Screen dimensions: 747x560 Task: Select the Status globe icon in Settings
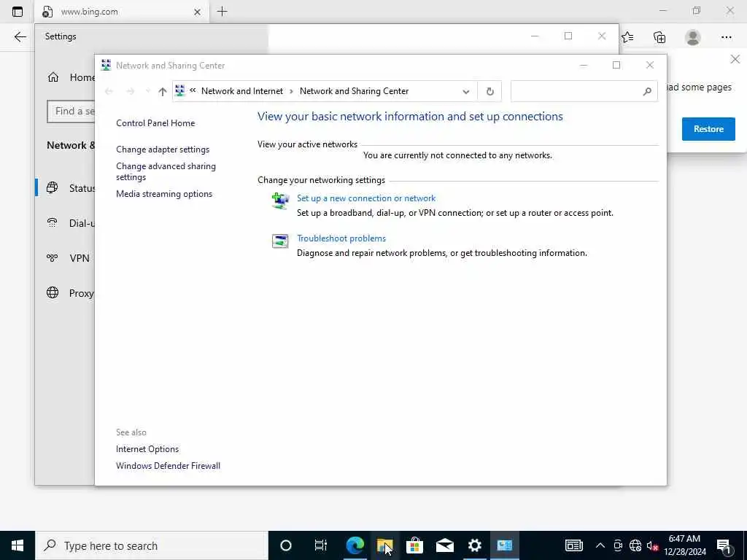coord(53,187)
